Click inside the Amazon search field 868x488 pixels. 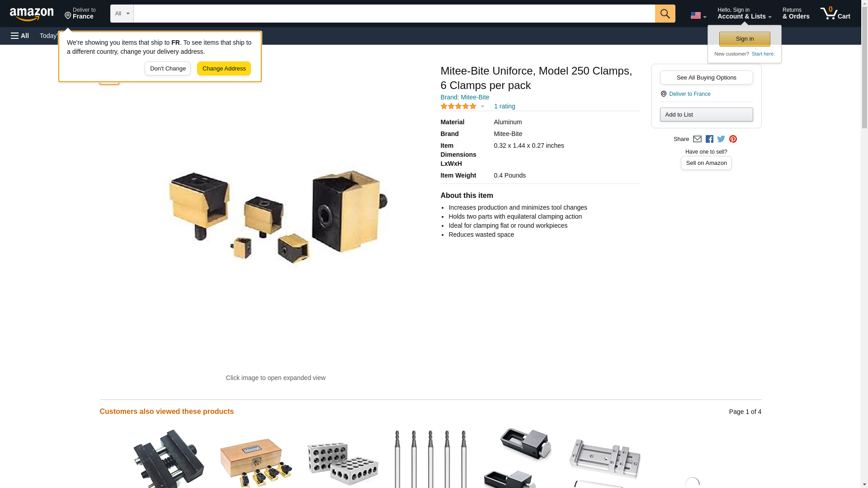[x=394, y=14]
